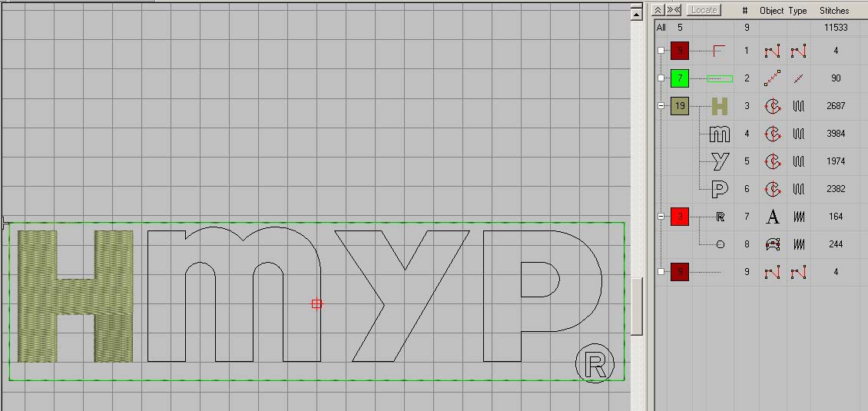Click the Object icon in row 5
This screenshot has height=411, width=868.
(x=773, y=161)
